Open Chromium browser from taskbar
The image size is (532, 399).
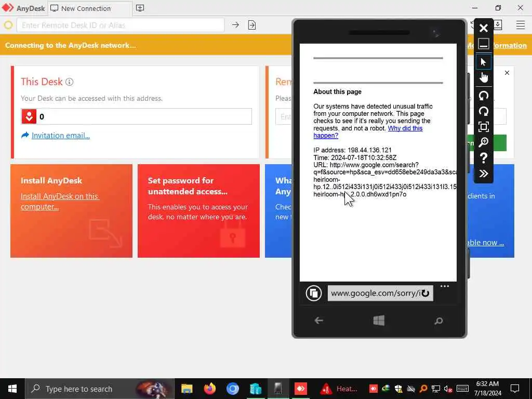pos(232,389)
